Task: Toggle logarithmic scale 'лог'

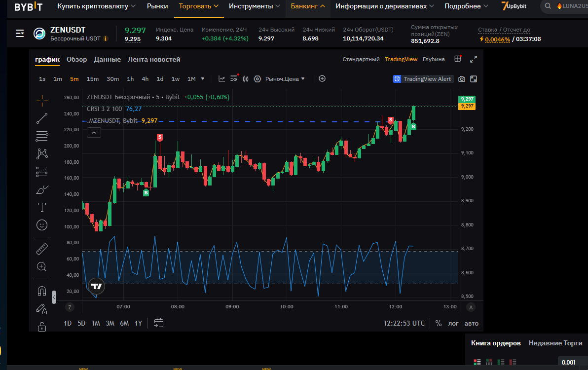Action: [453, 324]
